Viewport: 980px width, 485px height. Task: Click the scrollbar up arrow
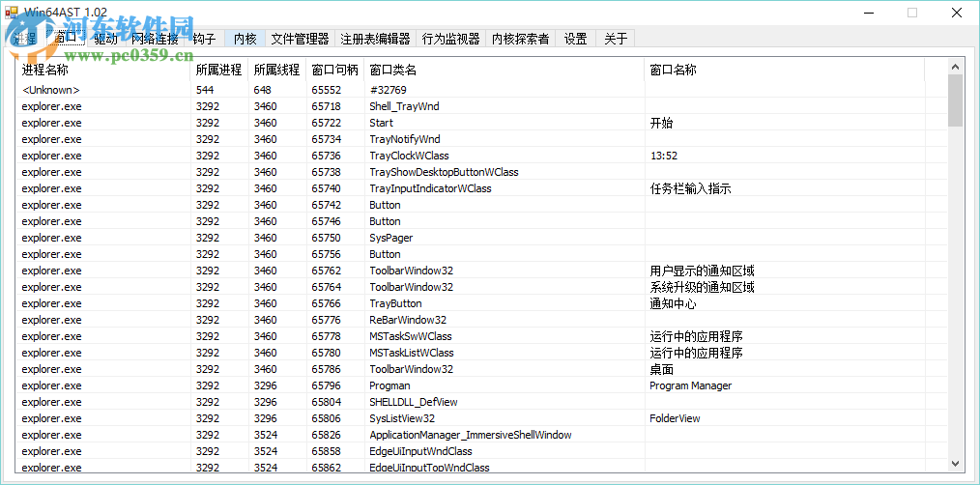(x=955, y=67)
